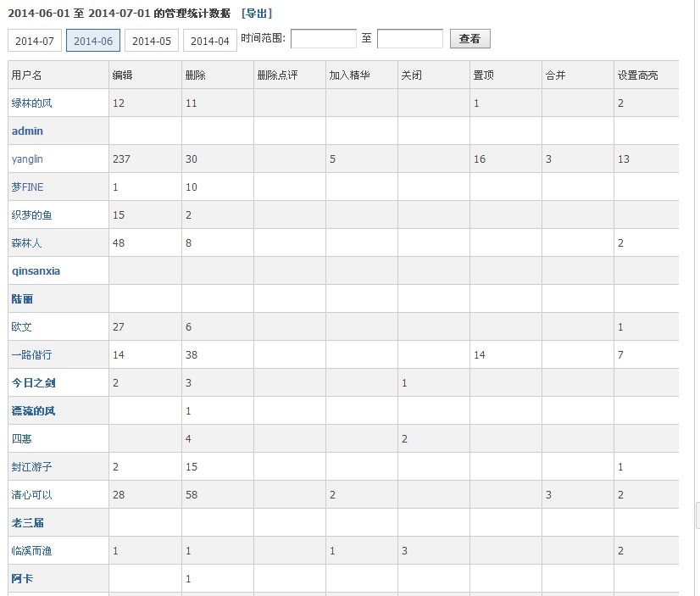Click yanglin's 加入精华 count 5
Image resolution: width=700 pixels, height=596 pixels.
pyautogui.click(x=332, y=159)
